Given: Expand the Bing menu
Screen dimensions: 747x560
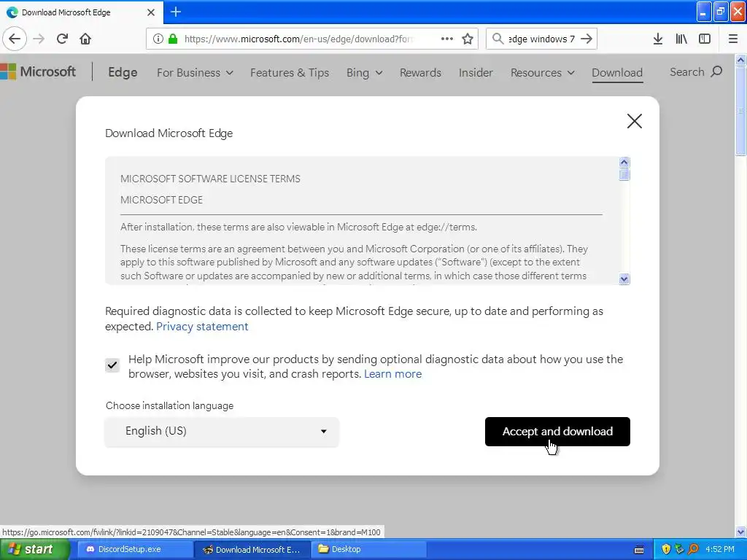Looking at the screenshot, I should [x=365, y=72].
